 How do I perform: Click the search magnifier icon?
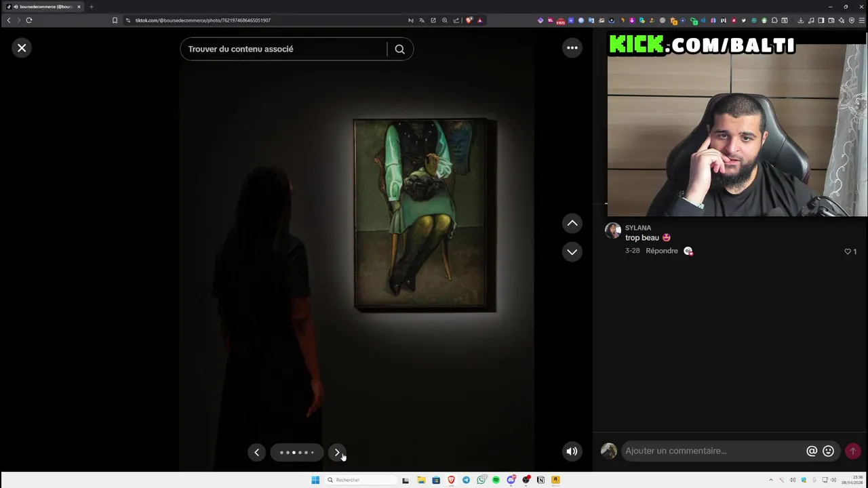[x=399, y=49]
